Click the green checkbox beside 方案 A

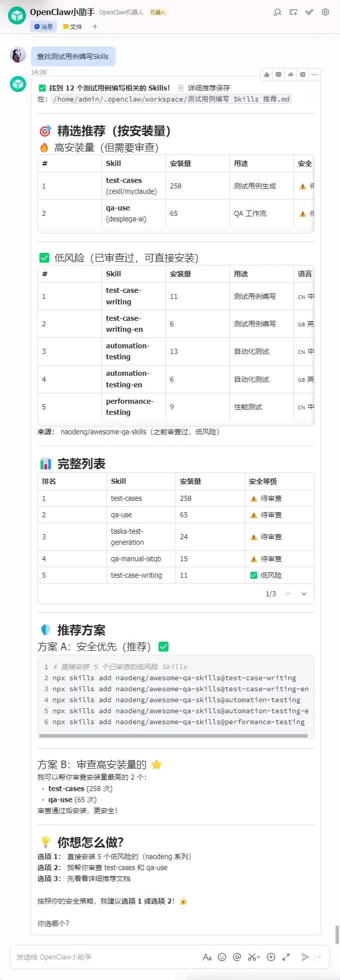pos(163,647)
